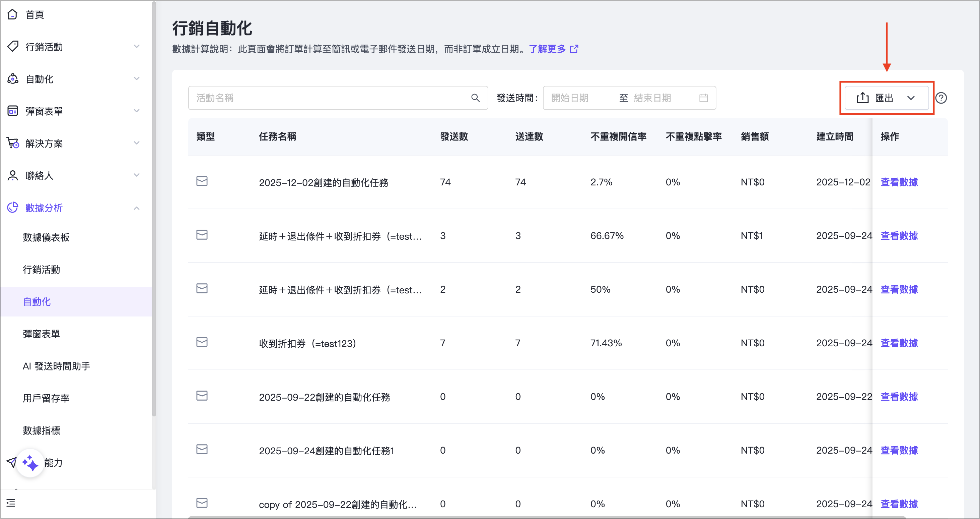The image size is (980, 519).
Task: Click the AI sparkle icon near AI 能力
Action: (x=30, y=463)
